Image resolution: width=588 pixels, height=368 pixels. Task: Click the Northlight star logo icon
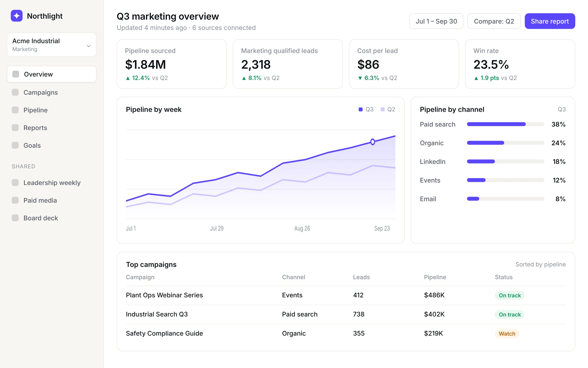click(x=17, y=16)
